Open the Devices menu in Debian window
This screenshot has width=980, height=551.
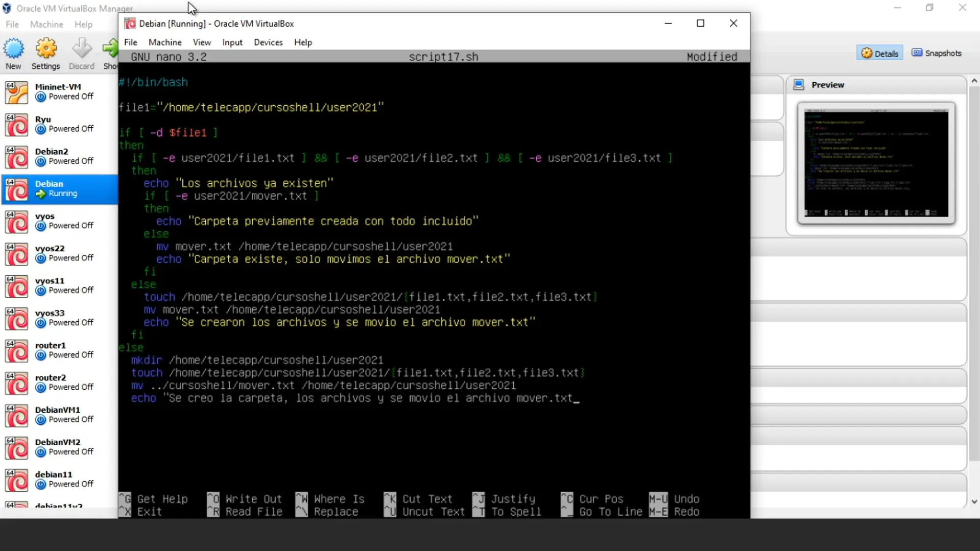tap(268, 42)
